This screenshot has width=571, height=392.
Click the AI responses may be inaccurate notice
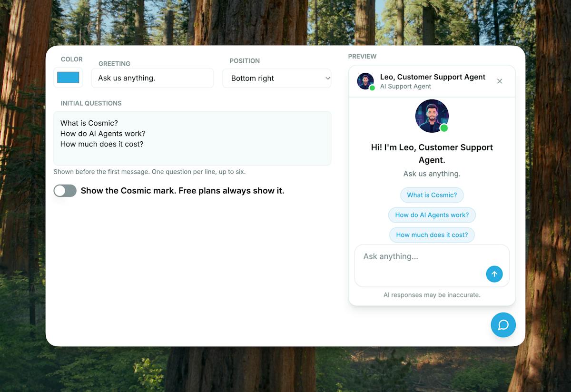432,295
